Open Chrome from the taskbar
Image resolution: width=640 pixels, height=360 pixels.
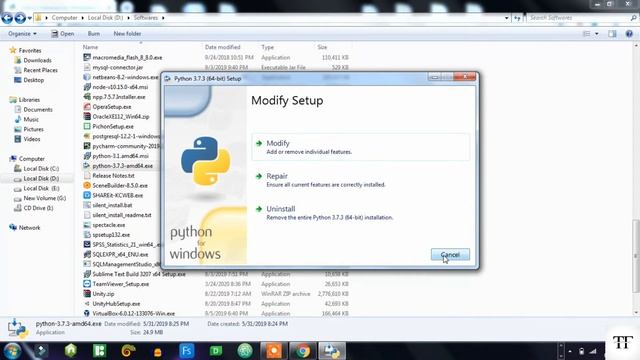point(303,351)
